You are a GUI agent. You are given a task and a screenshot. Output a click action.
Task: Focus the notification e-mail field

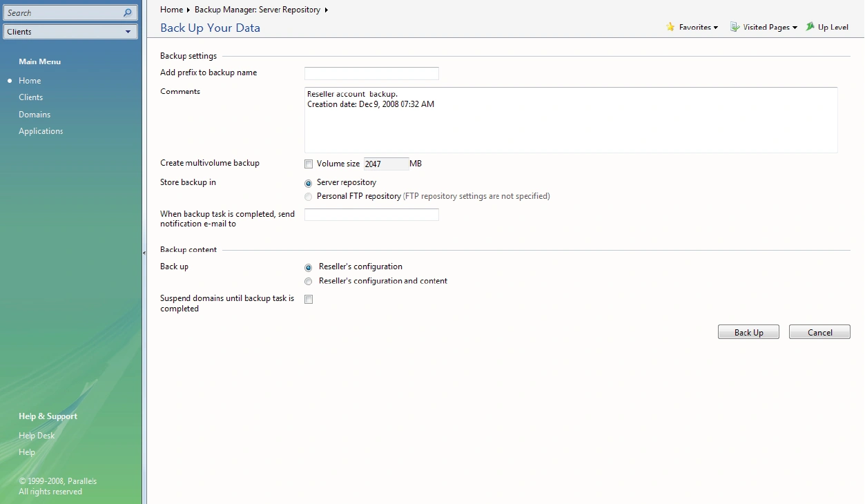click(371, 215)
